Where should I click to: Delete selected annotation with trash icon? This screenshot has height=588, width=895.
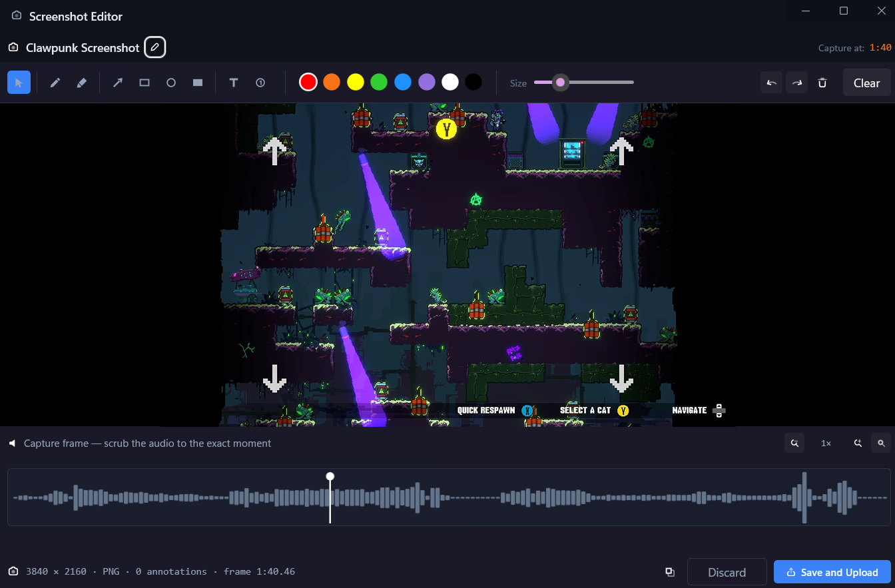(x=822, y=83)
